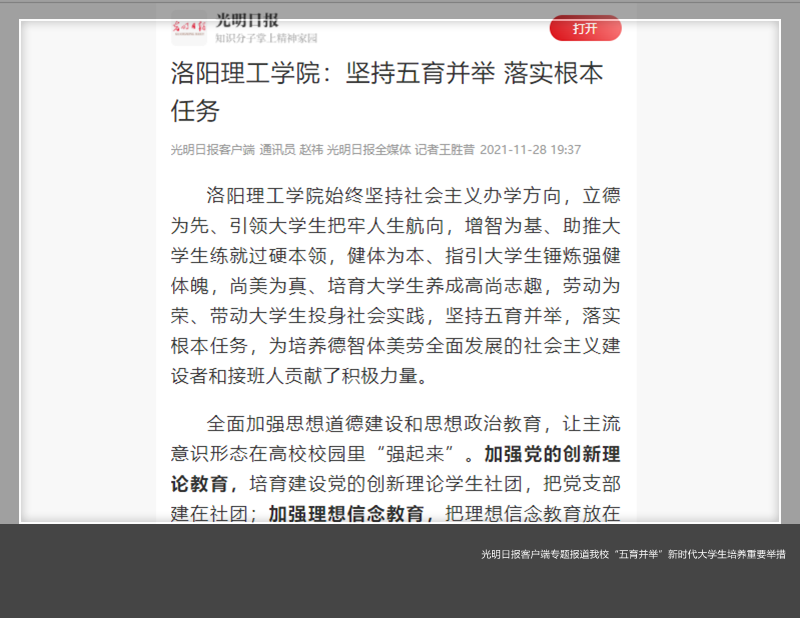The image size is (800, 618).
Task: Click the article headline 洛阳理工学院：坚持五育并举
Action: (x=386, y=74)
